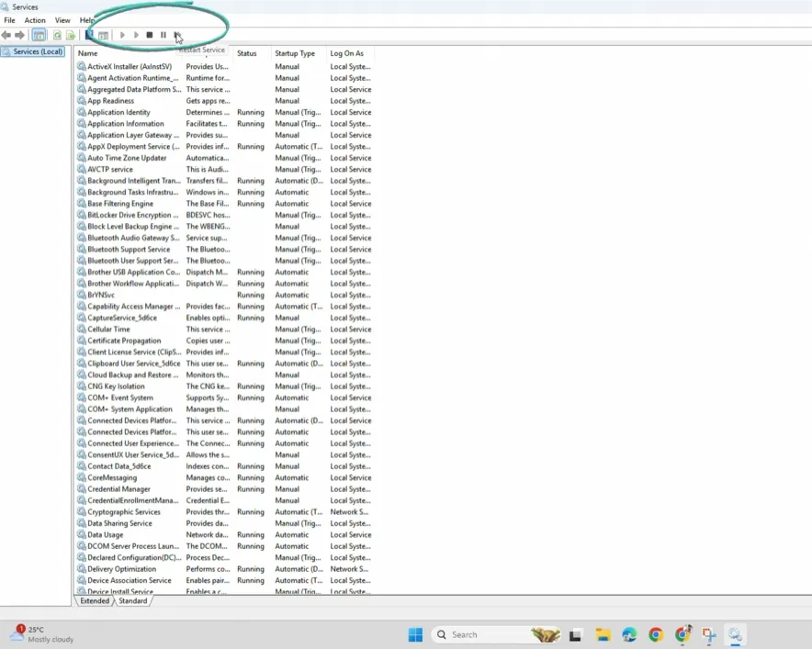This screenshot has width=812, height=649.
Task: Click Network S... logon for Cryptographic Services
Action: [349, 512]
